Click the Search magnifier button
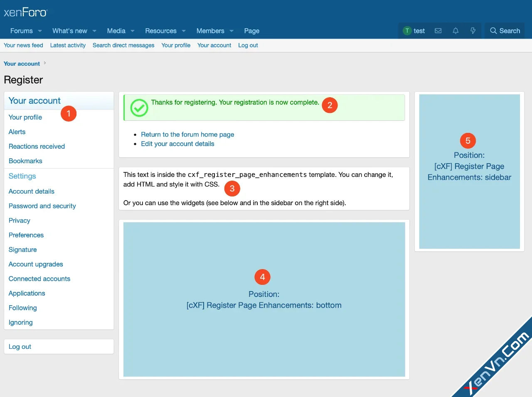The height and width of the screenshot is (397, 532). click(x=505, y=31)
